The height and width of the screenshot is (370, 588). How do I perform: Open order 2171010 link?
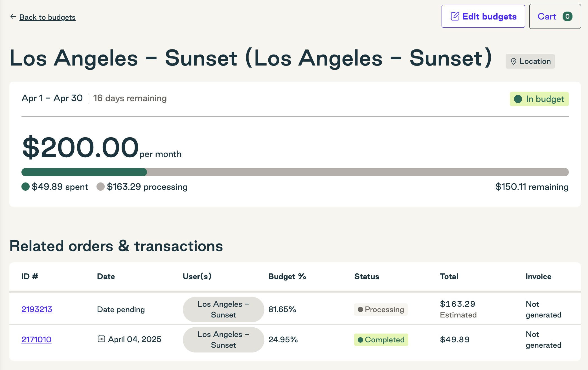36,339
